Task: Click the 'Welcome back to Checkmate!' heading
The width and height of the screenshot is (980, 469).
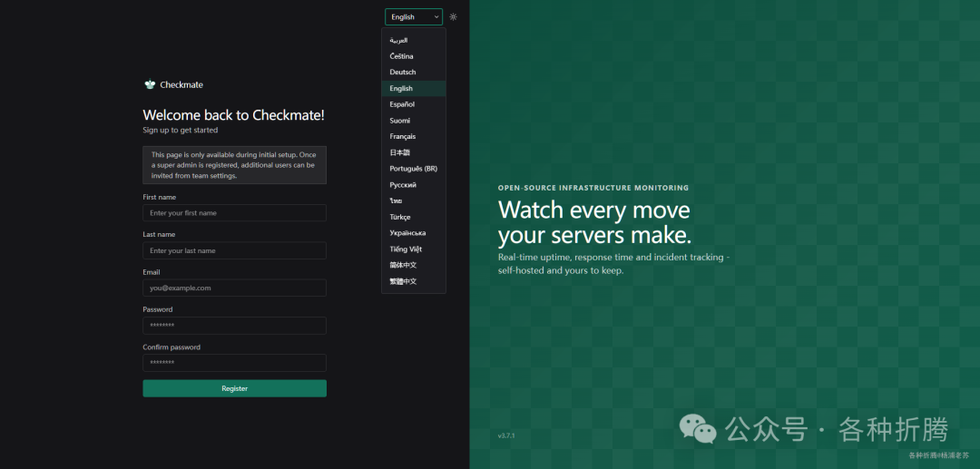Action: pyautogui.click(x=234, y=115)
